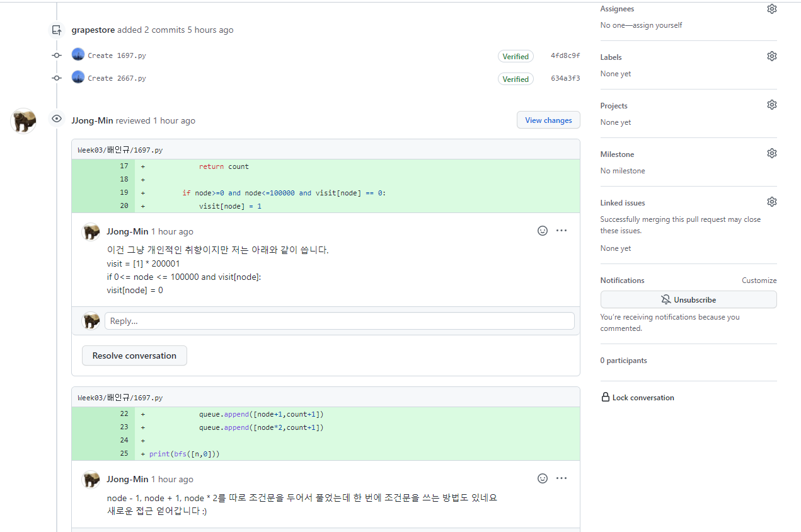The image size is (801, 532).
Task: Click 'visit = [1] * 200001' comment line
Action: [143, 263]
